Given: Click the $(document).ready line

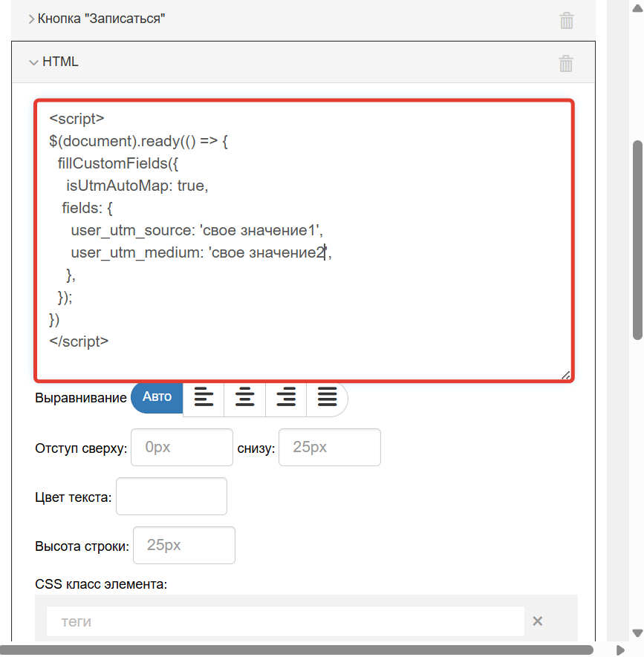Looking at the screenshot, I should 138,141.
